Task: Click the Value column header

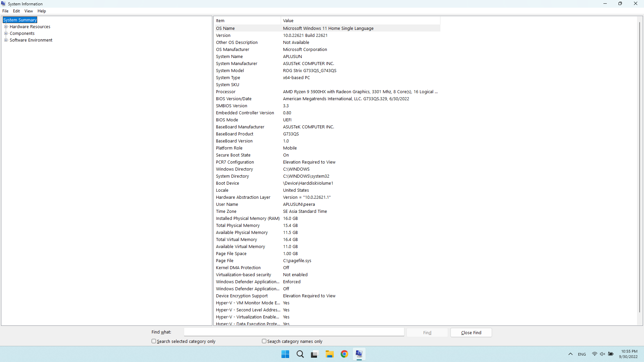Action: [x=361, y=21]
